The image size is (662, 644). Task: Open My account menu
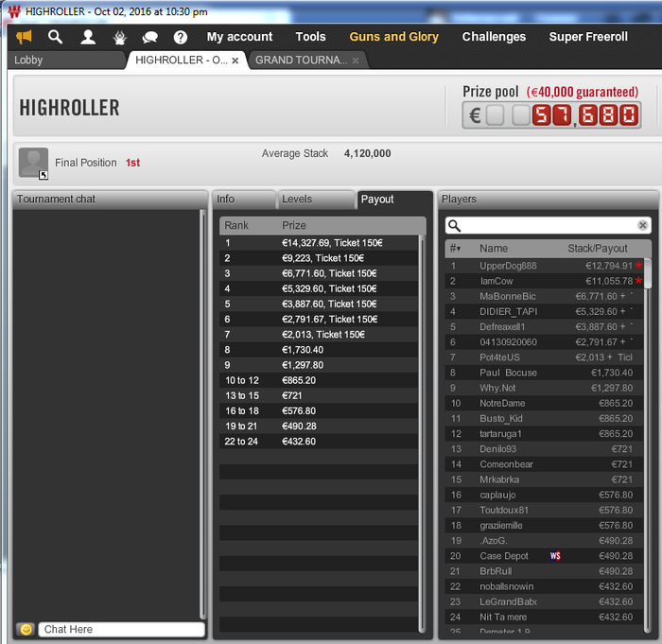pyautogui.click(x=239, y=37)
